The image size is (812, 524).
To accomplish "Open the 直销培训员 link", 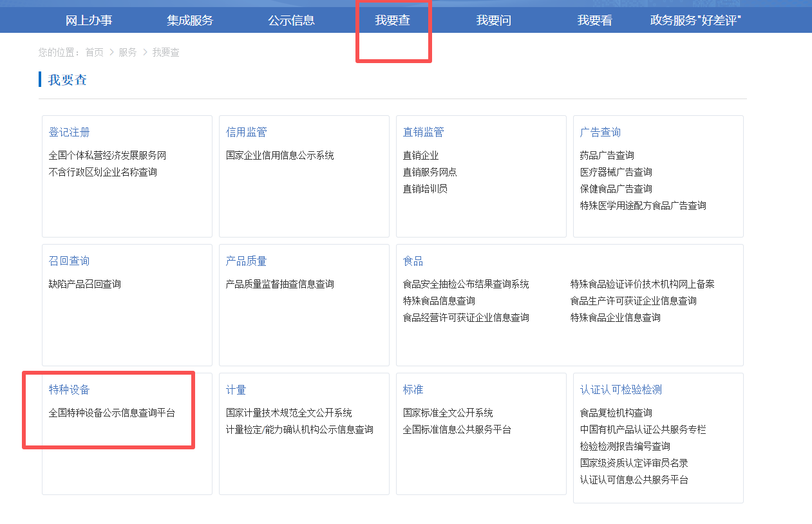I will click(x=426, y=189).
